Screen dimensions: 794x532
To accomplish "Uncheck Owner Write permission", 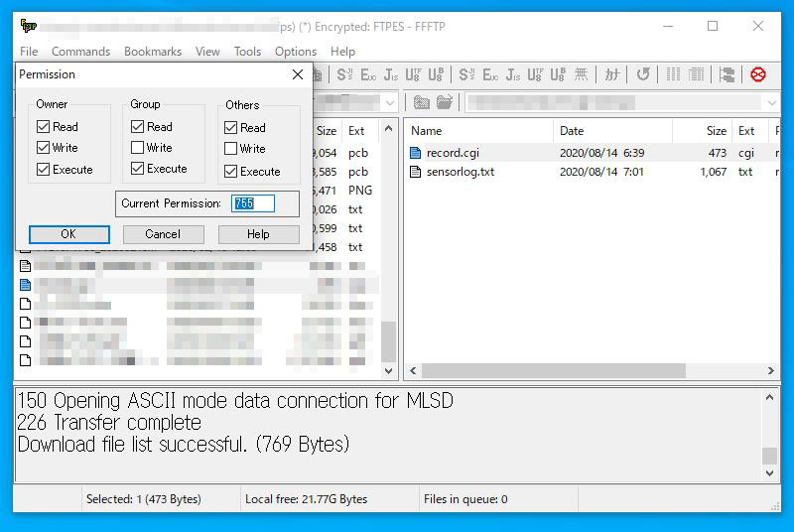I will click(x=43, y=148).
